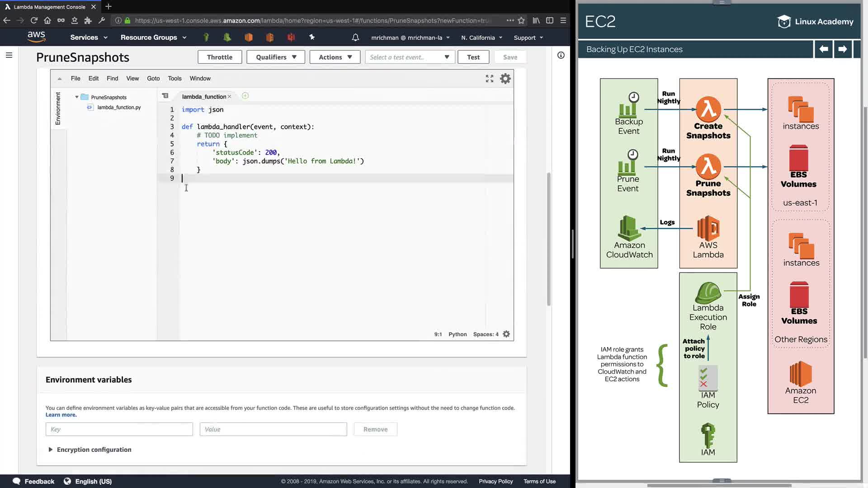
Task: Collapse the PruneSnapshots folder tree
Action: tap(77, 97)
